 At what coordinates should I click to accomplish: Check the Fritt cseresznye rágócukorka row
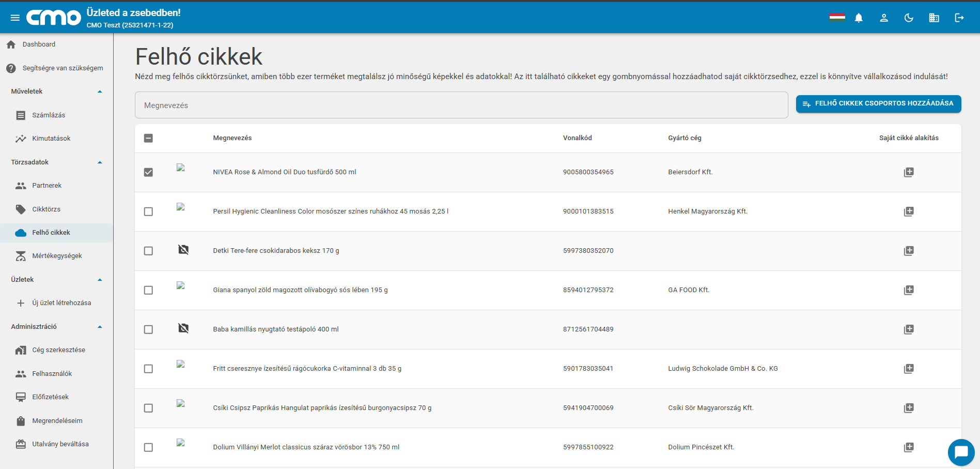pos(148,369)
